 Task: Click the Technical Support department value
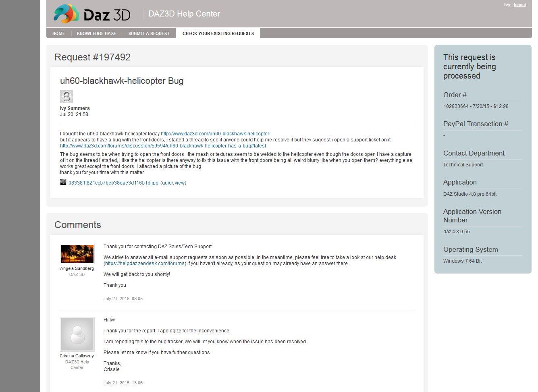tap(463, 165)
